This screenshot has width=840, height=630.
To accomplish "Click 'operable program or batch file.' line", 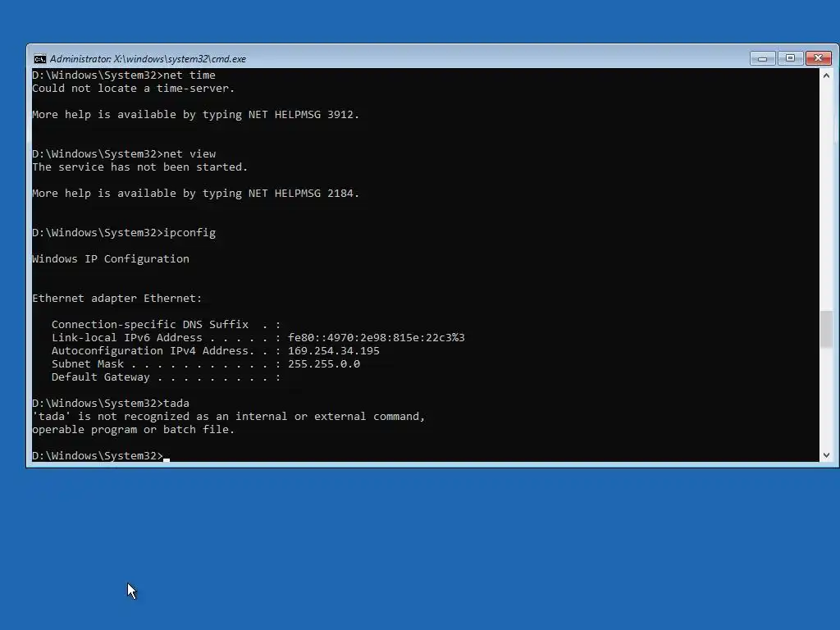I will coord(134,430).
